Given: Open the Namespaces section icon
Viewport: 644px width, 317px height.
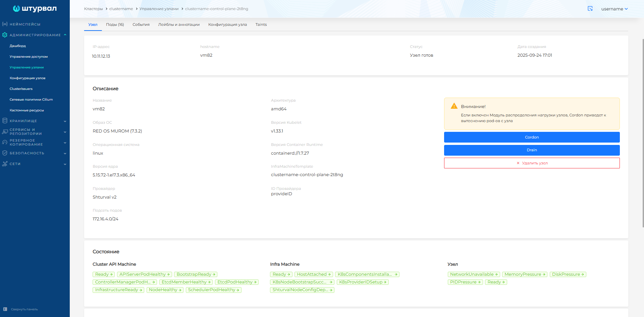Looking at the screenshot, I should 5,24.
